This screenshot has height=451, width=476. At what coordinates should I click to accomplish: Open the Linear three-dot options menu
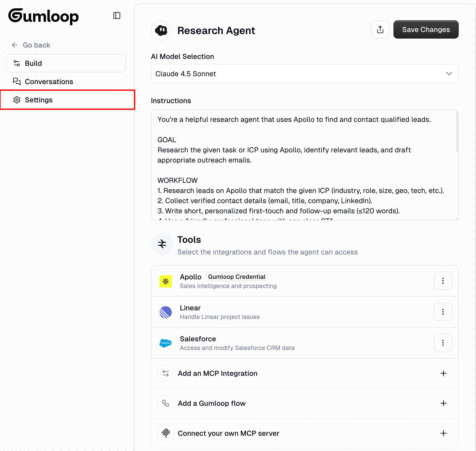click(443, 312)
